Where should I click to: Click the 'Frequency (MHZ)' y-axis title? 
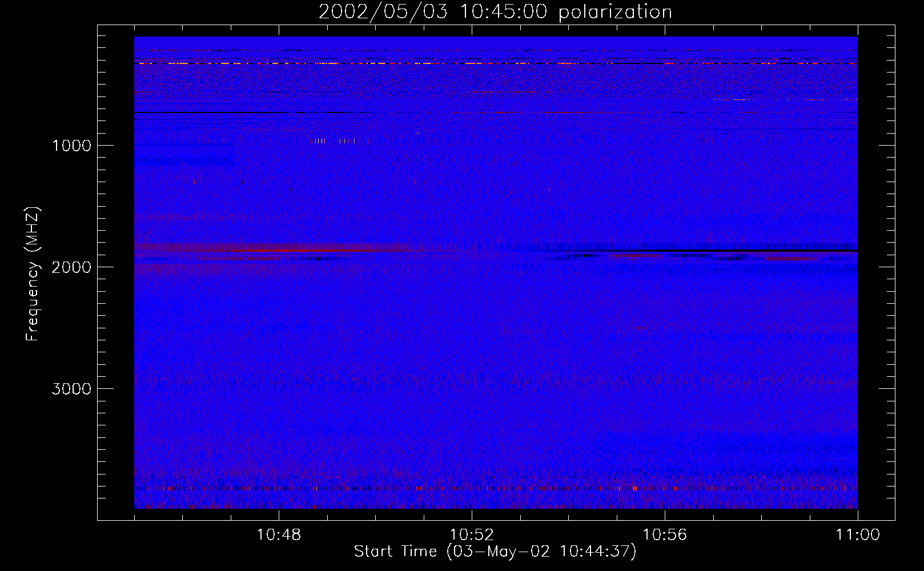[33, 274]
